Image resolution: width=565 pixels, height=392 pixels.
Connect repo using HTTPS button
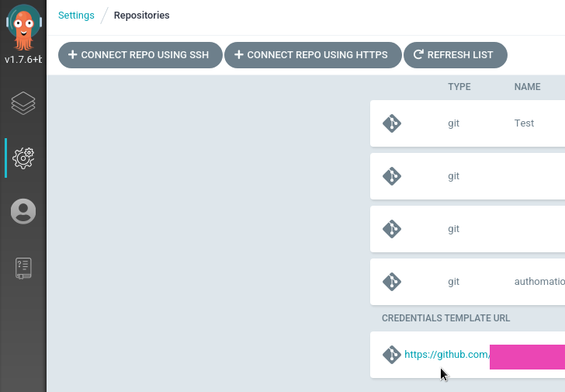[x=313, y=55]
